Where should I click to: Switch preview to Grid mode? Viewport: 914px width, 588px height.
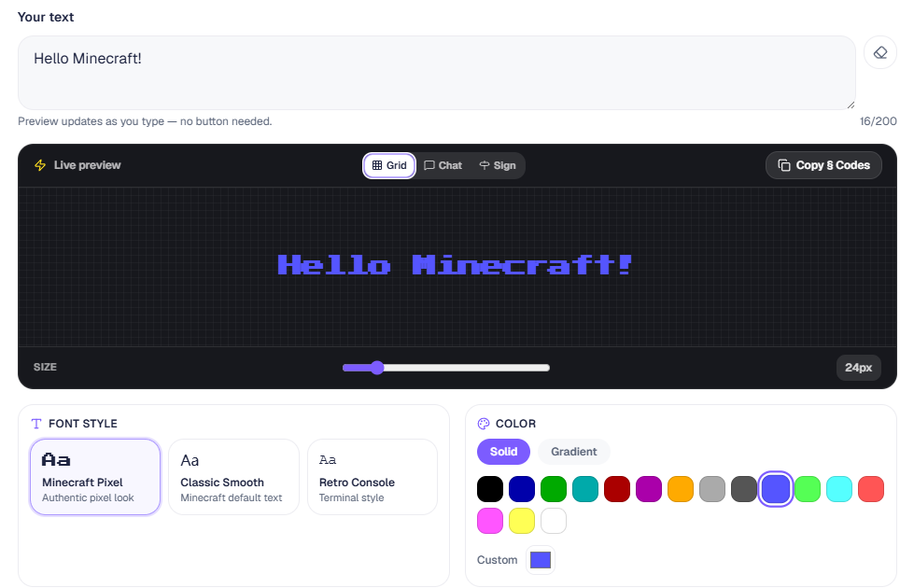(x=389, y=165)
